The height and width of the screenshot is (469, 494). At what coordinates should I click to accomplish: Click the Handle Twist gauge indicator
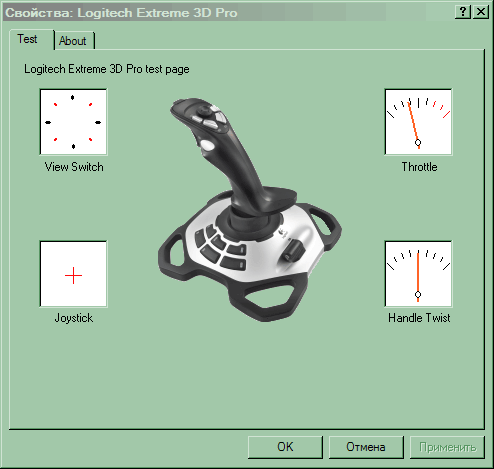coord(418,274)
